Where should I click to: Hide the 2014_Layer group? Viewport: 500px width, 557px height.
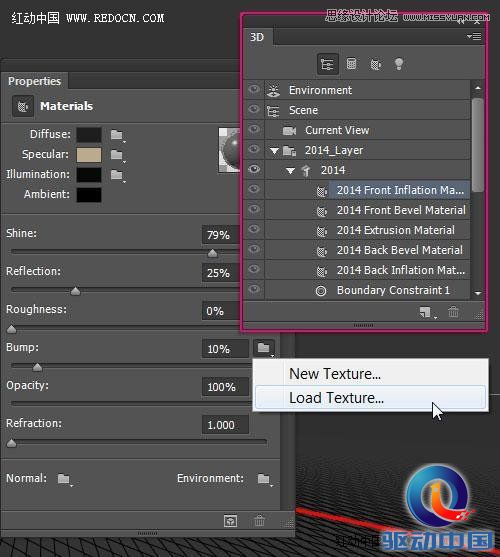pyautogui.click(x=254, y=149)
